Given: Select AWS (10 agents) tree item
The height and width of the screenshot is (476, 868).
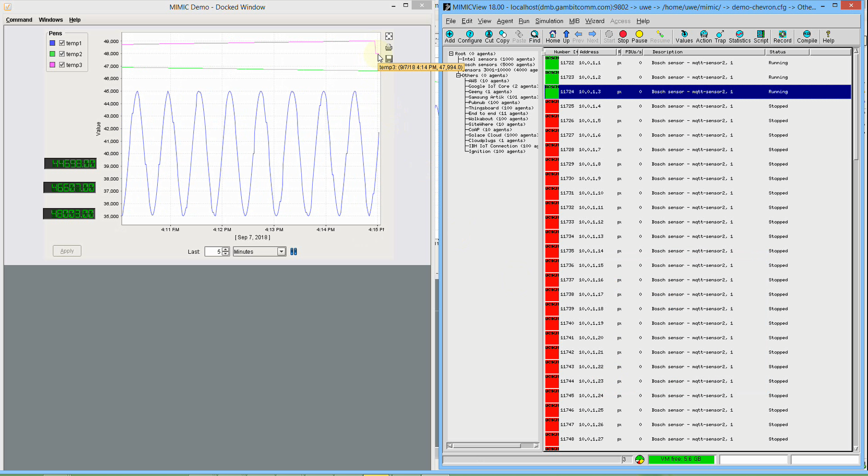Looking at the screenshot, I should pyautogui.click(x=489, y=81).
